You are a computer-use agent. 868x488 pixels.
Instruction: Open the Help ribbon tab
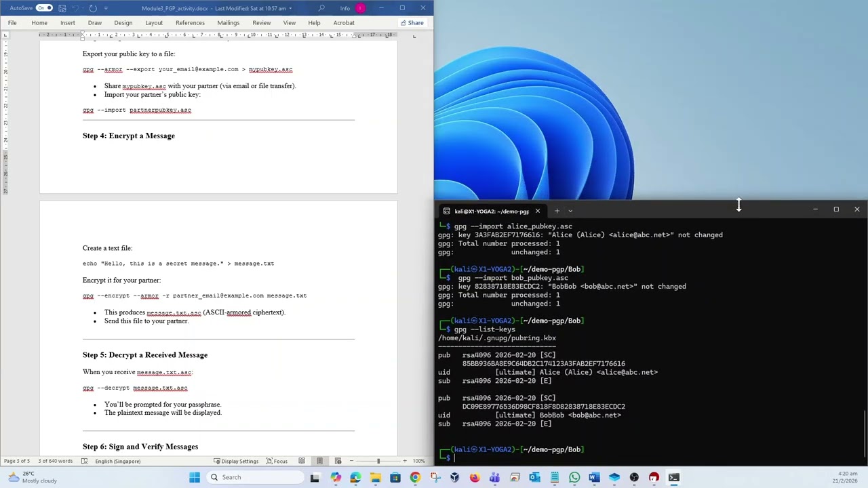coord(314,23)
